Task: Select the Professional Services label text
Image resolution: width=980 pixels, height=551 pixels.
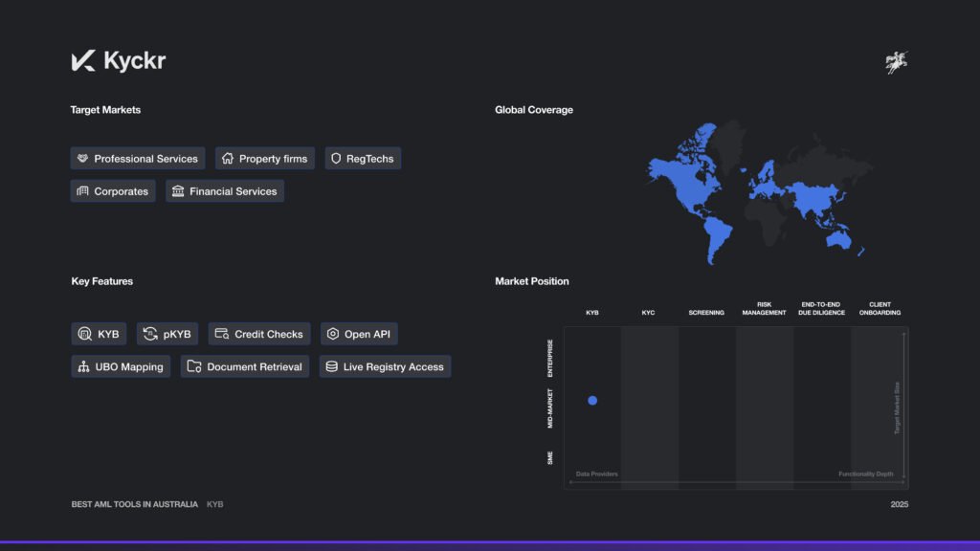Action: pyautogui.click(x=145, y=159)
